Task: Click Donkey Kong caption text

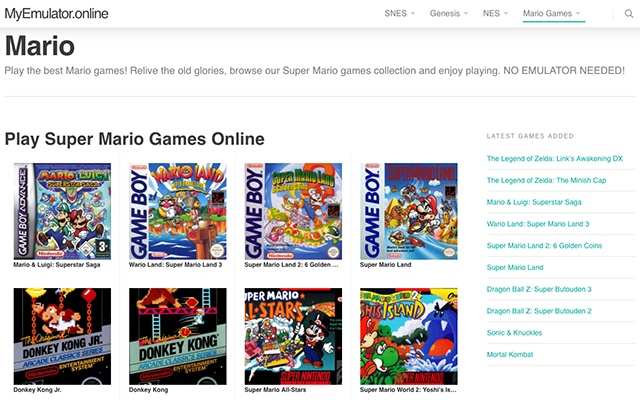Action: (x=148, y=390)
